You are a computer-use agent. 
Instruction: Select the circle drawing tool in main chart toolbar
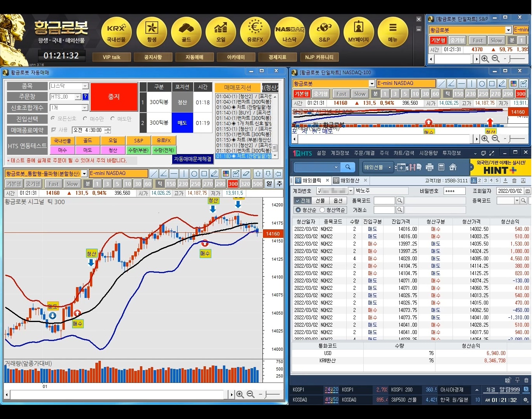(194, 173)
